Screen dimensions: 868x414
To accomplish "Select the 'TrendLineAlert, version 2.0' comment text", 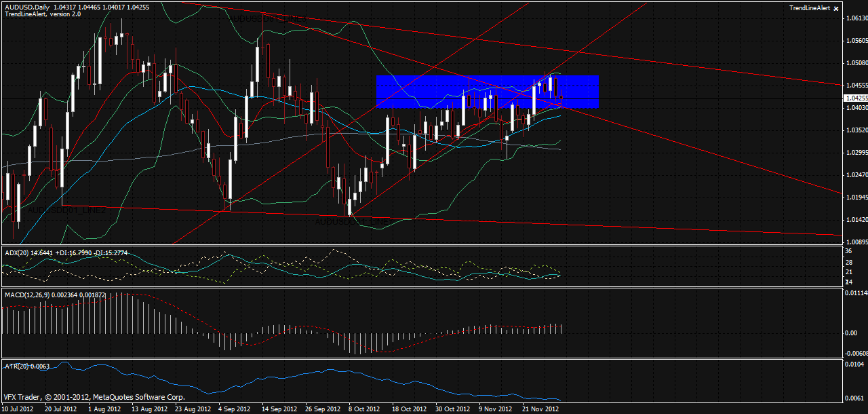I will click(x=42, y=14).
